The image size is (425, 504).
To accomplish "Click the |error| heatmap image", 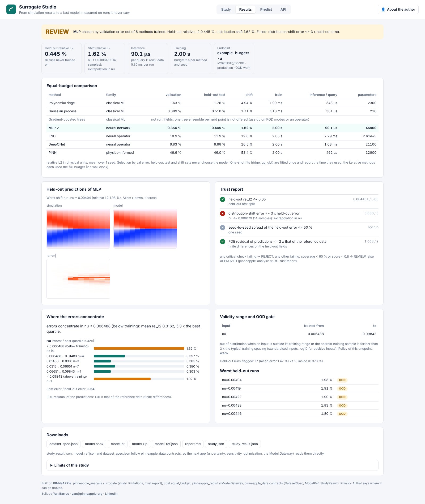I will (x=78, y=279).
